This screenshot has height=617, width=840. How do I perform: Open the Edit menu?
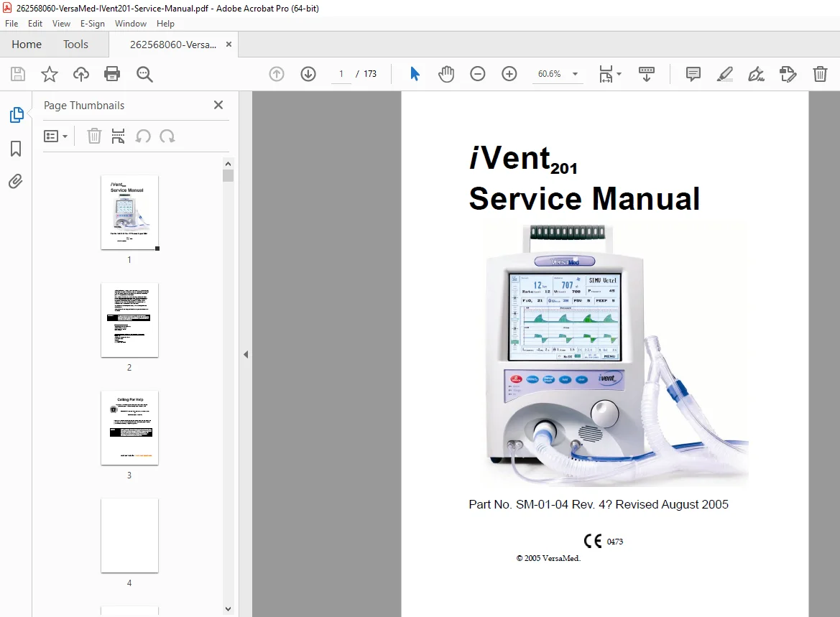pyautogui.click(x=34, y=24)
